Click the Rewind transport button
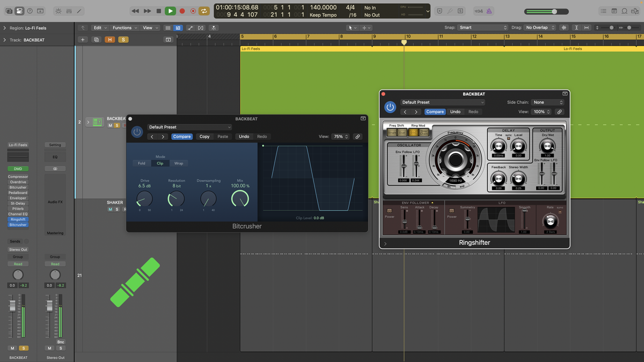The height and width of the screenshot is (362, 644). tap(135, 11)
